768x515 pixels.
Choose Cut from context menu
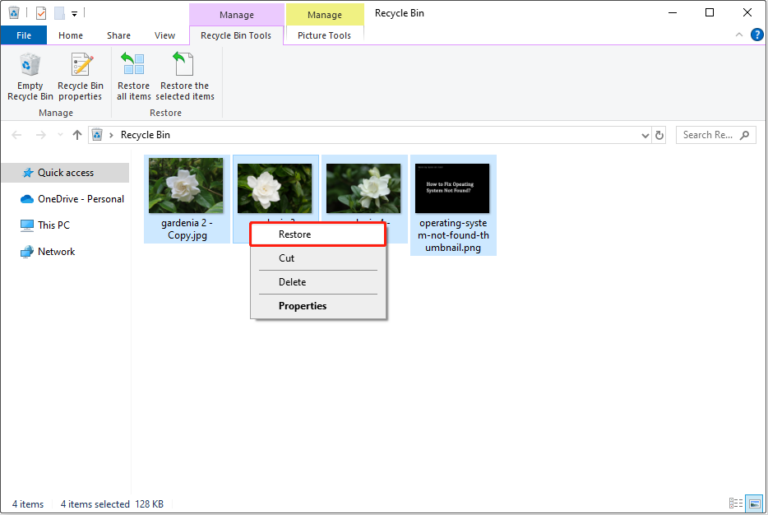[x=317, y=258]
